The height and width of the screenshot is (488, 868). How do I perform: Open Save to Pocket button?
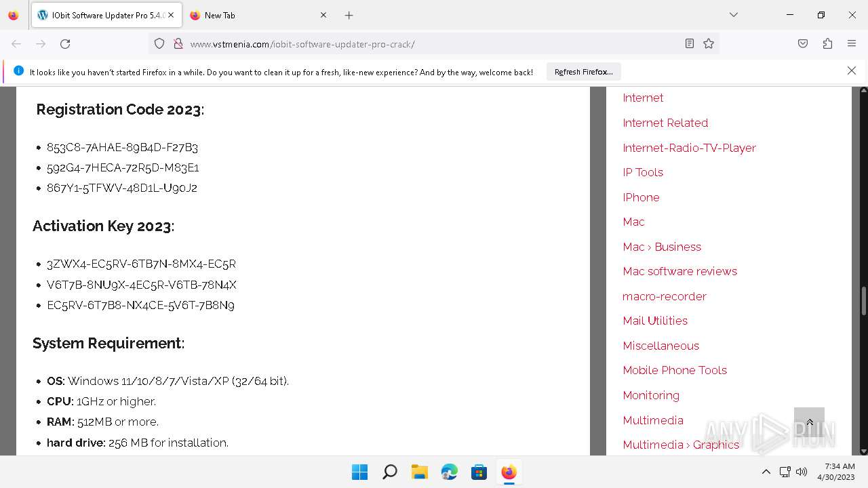803,43
